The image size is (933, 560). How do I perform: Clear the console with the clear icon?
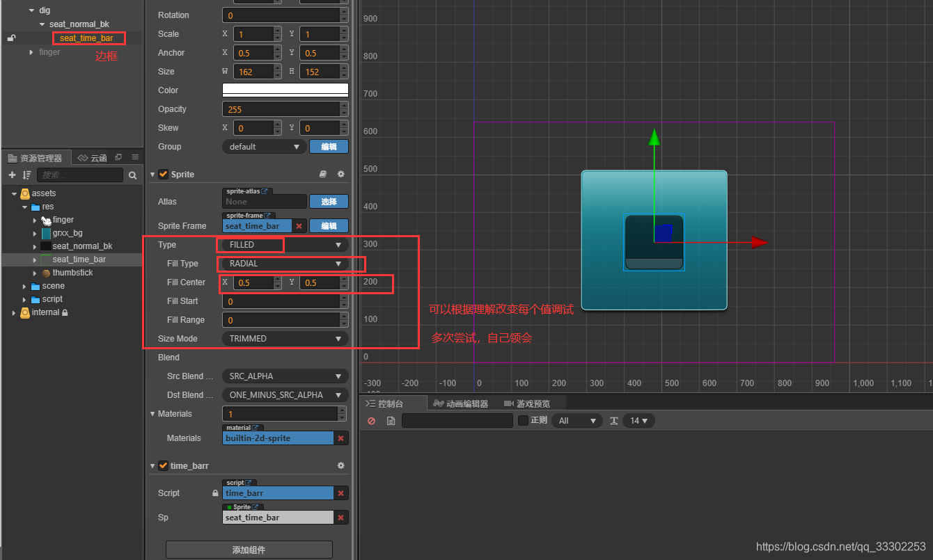(372, 421)
